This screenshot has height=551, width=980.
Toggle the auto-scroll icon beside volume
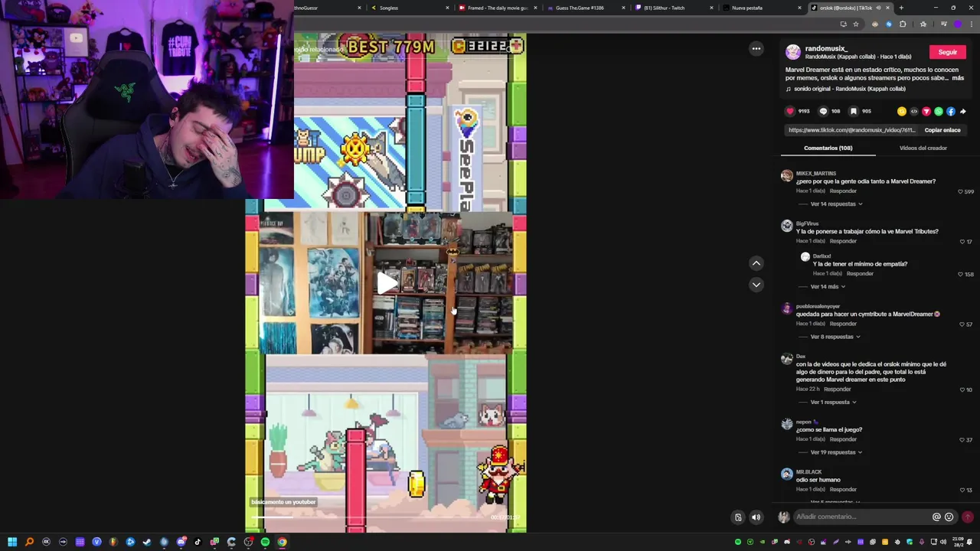tap(737, 517)
